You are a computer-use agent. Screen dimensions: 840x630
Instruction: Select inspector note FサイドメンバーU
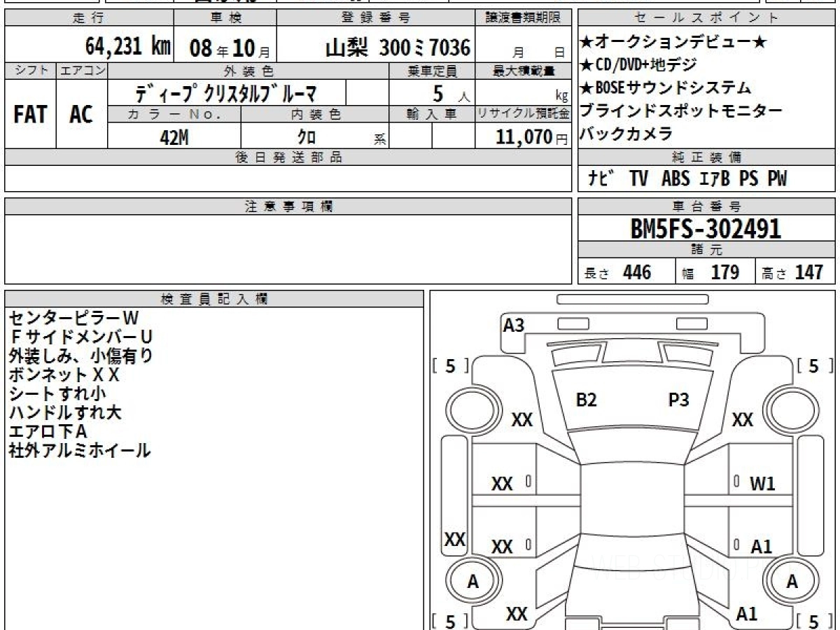(80, 337)
